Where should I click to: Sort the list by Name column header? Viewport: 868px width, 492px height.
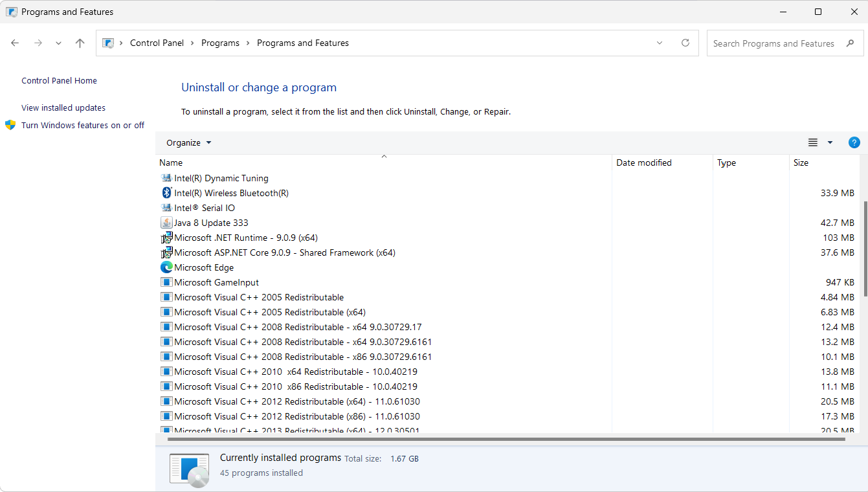point(171,162)
